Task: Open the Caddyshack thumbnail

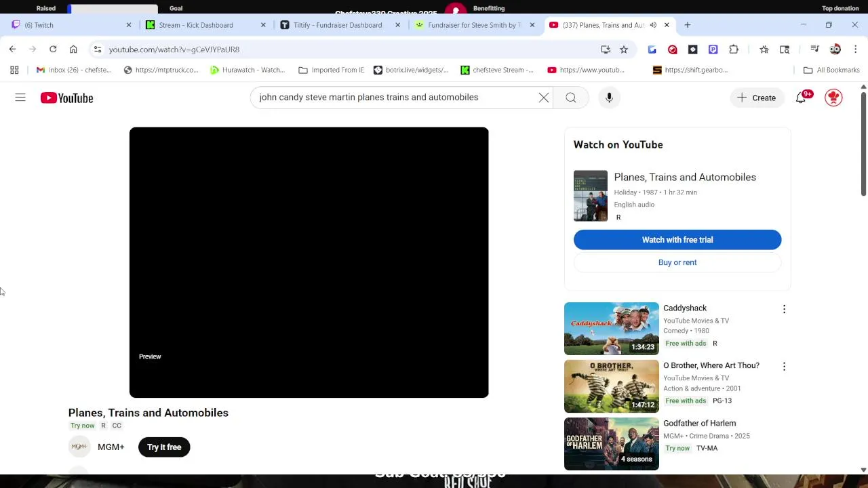Action: (612, 329)
